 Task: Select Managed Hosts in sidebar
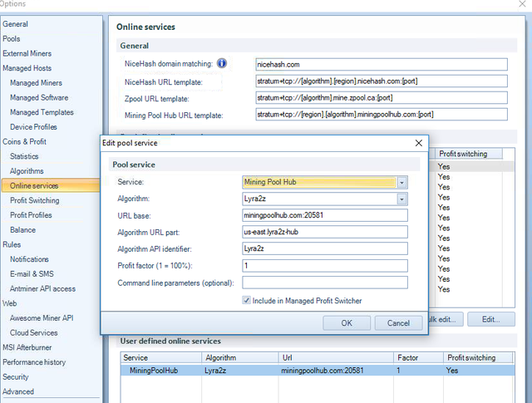point(27,68)
